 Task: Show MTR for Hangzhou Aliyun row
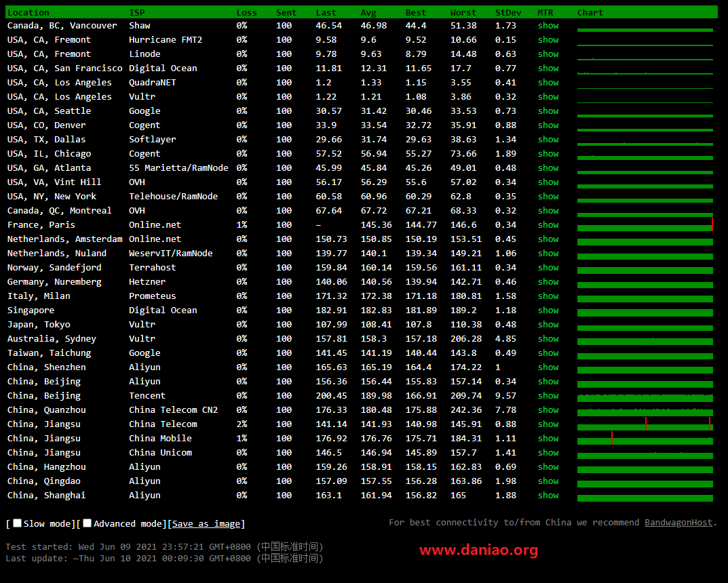click(x=548, y=466)
